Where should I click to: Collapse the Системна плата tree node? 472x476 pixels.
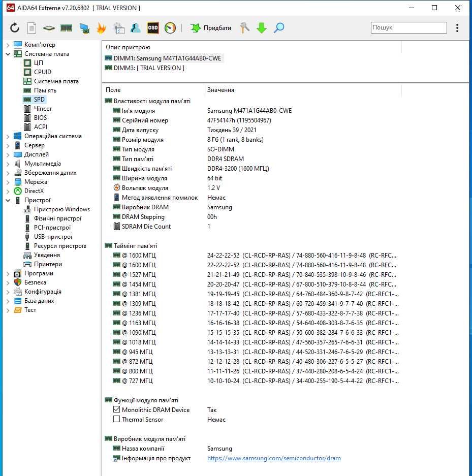coord(8,54)
